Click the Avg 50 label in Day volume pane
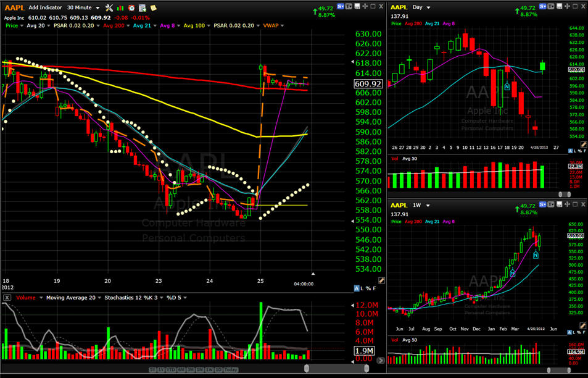Screen dimensions: 588x378 pyautogui.click(x=410, y=158)
